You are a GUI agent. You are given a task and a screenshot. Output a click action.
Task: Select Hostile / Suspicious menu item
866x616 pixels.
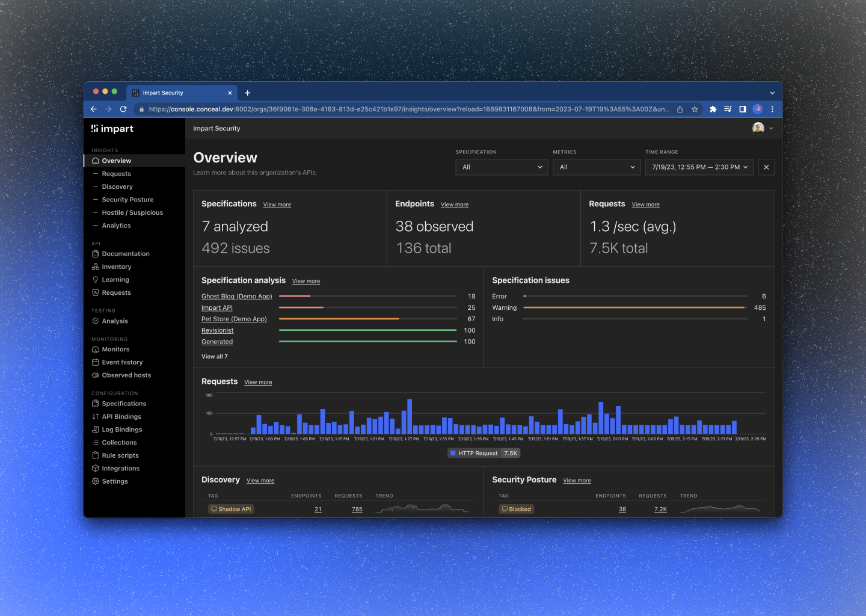tap(132, 213)
